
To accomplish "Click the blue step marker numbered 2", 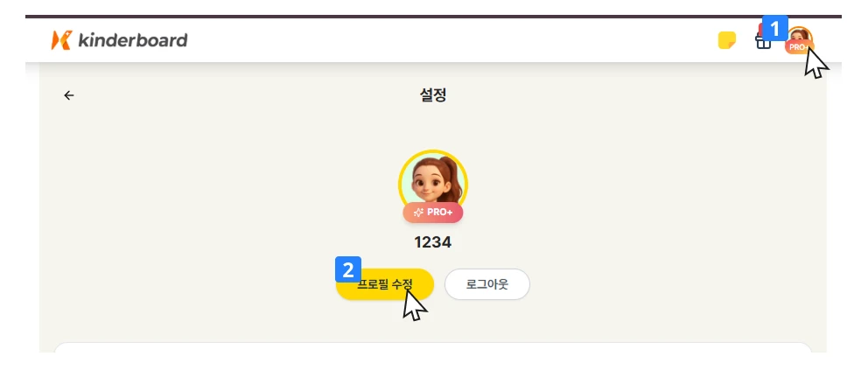I will [x=348, y=268].
